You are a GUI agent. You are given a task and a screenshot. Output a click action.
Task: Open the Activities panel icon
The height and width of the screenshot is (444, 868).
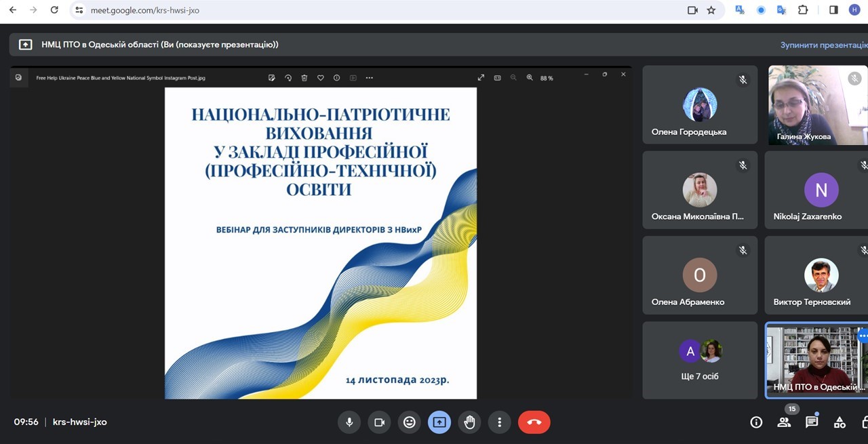click(840, 422)
